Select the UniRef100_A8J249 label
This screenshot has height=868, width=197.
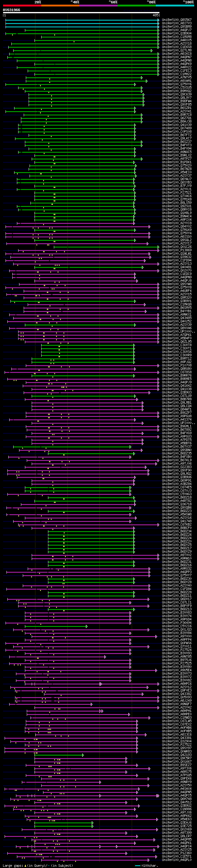pos(177,701)
